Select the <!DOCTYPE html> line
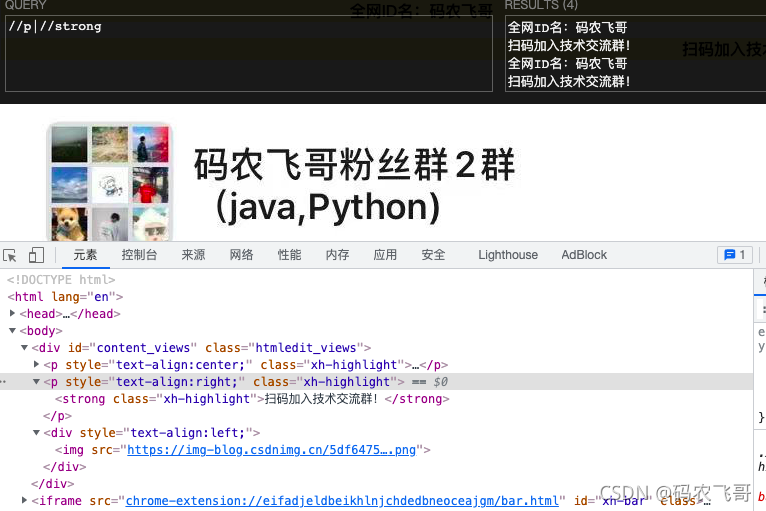Image resolution: width=766 pixels, height=511 pixels. pos(61,280)
